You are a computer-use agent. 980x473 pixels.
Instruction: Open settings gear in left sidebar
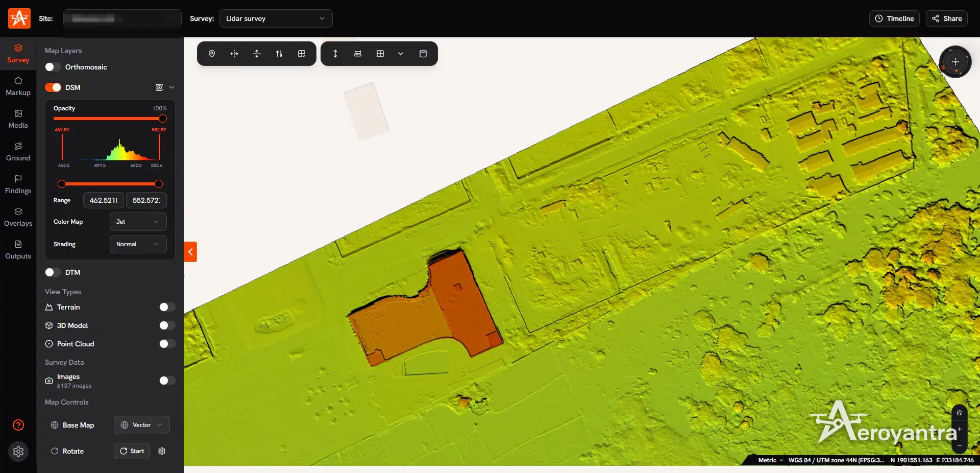coord(18,452)
